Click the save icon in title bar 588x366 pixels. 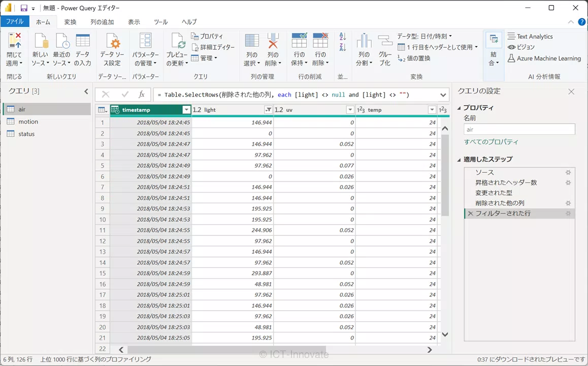pos(24,8)
